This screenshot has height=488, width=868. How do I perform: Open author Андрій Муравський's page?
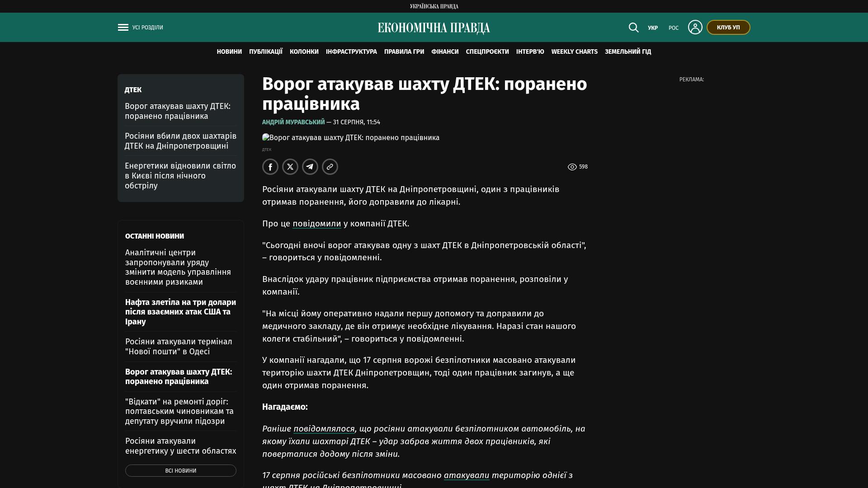pyautogui.click(x=293, y=122)
